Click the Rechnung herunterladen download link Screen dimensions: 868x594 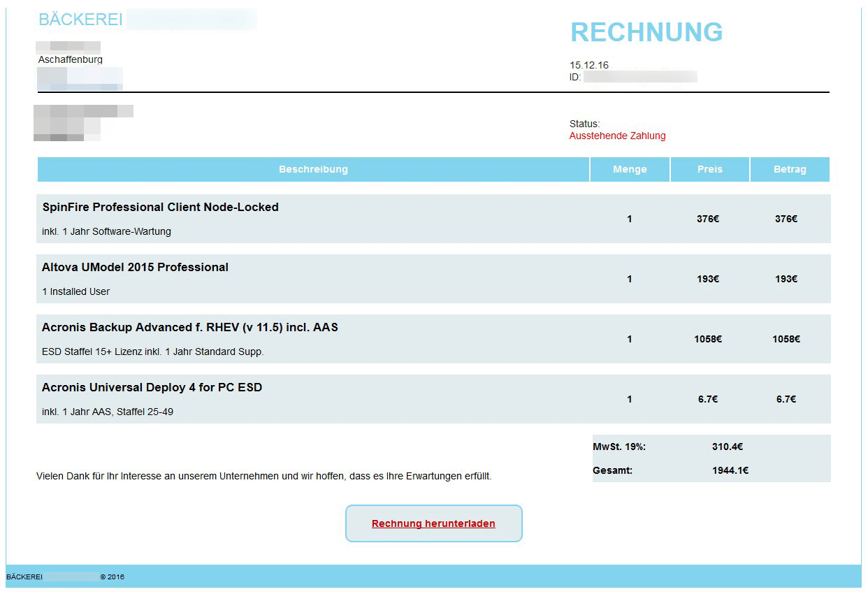tap(433, 523)
